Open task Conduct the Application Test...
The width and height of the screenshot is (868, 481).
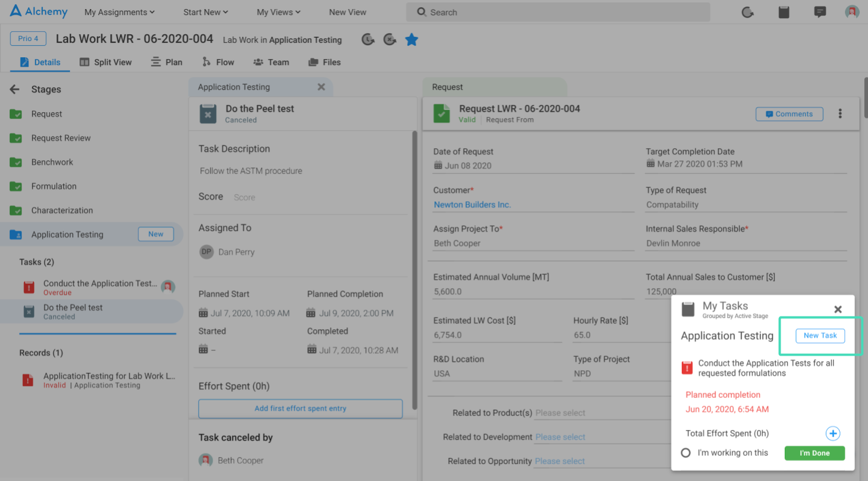tap(100, 283)
